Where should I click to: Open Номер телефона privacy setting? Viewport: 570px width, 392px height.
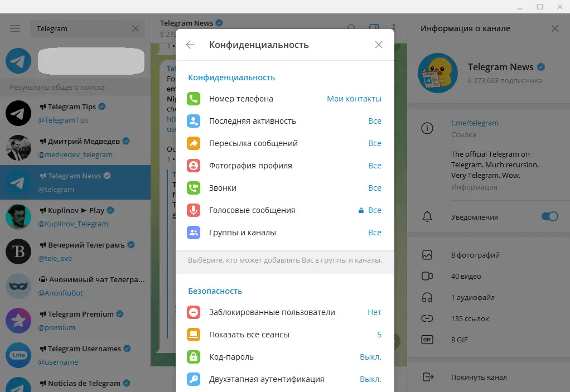click(x=284, y=99)
